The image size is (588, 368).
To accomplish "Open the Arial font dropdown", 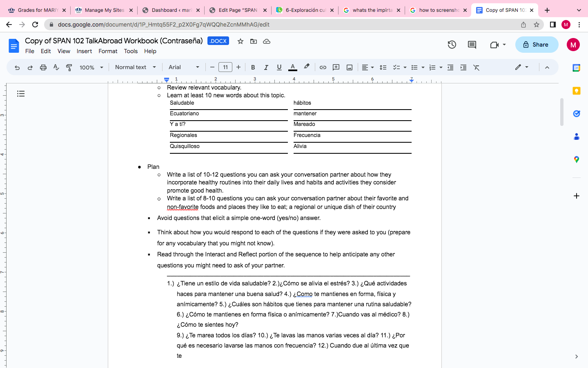I will click(184, 67).
